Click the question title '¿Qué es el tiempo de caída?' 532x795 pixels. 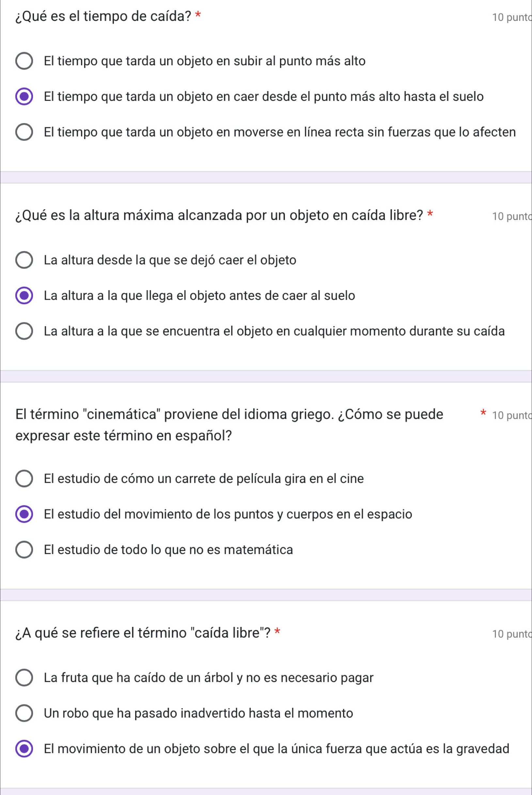(x=103, y=16)
